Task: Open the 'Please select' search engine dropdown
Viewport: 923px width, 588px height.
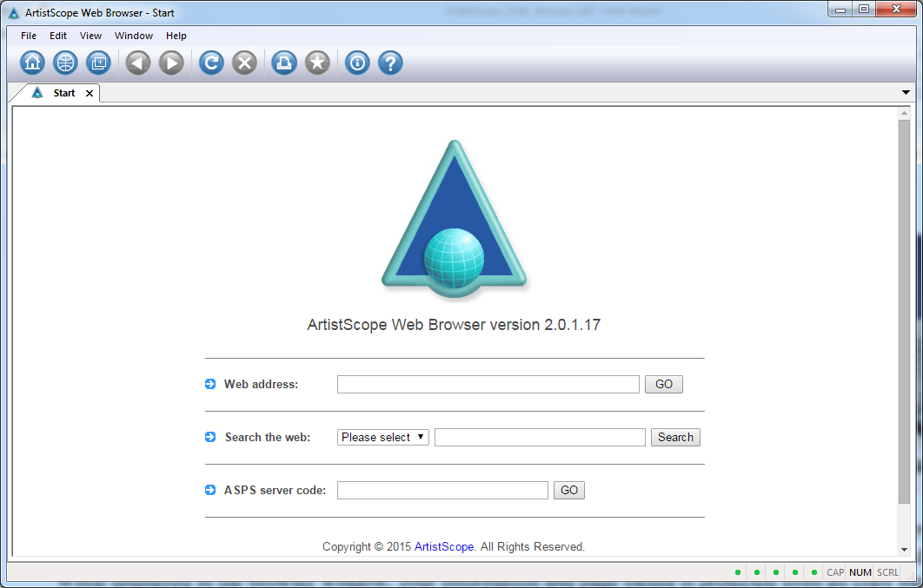Action: tap(382, 437)
